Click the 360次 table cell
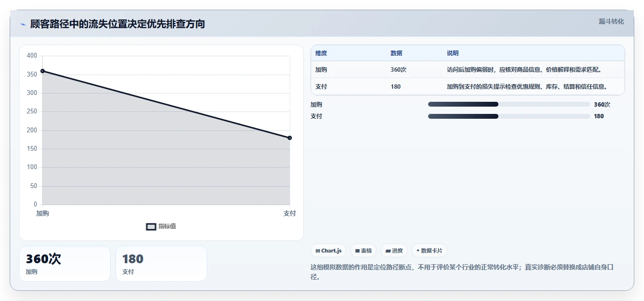Image resolution: width=644 pixels, height=301 pixels. 398,70
